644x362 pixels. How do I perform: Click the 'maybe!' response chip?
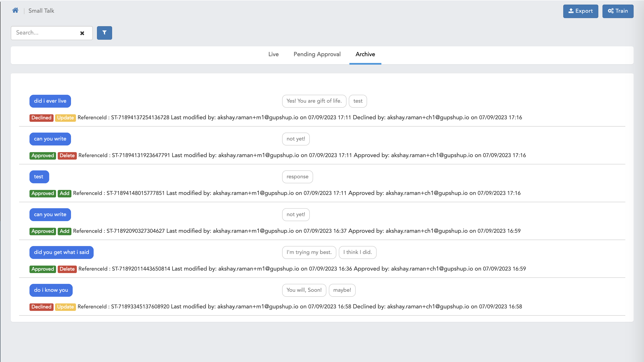[342, 290]
